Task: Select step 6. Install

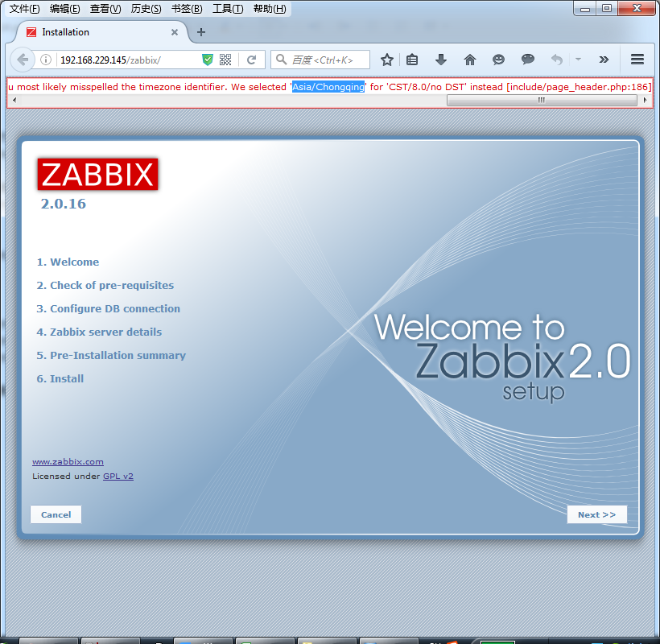Action: (x=60, y=379)
